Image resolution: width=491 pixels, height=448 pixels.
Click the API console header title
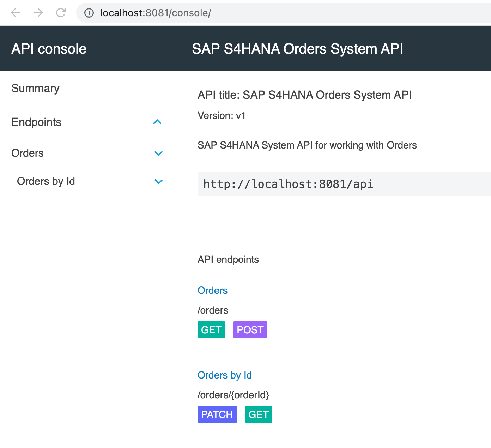pyautogui.click(x=49, y=49)
